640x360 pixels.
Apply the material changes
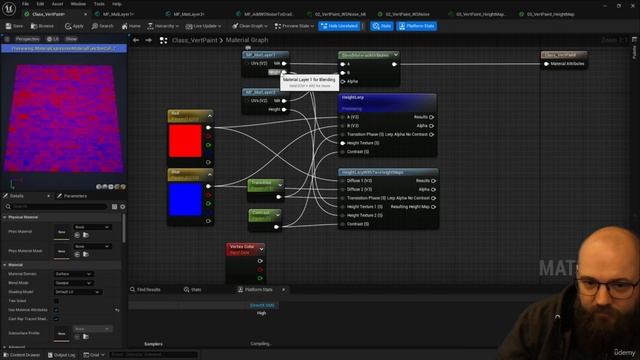(74, 26)
